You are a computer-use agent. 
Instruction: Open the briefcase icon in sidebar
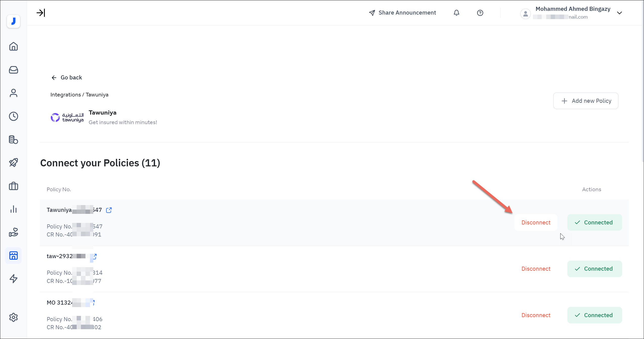(14, 186)
